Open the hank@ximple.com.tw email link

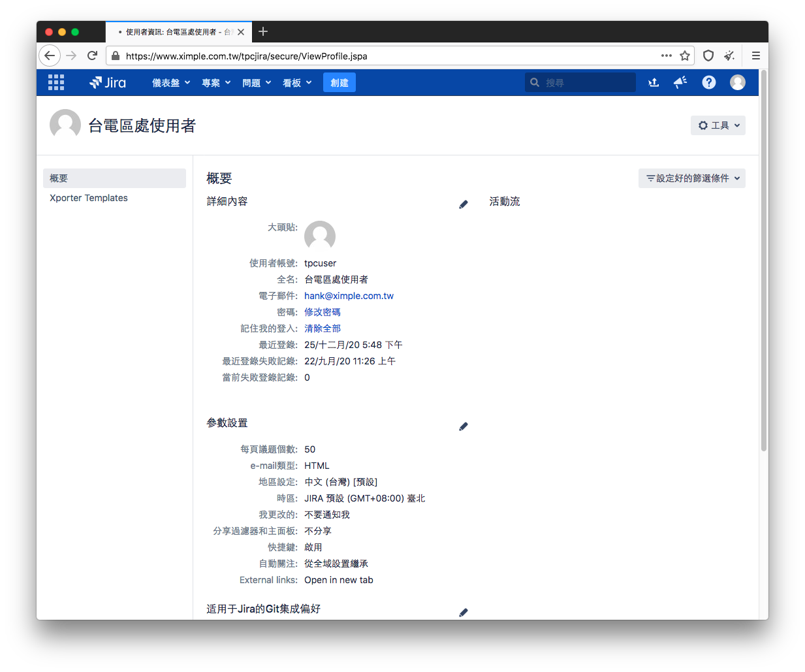click(349, 296)
